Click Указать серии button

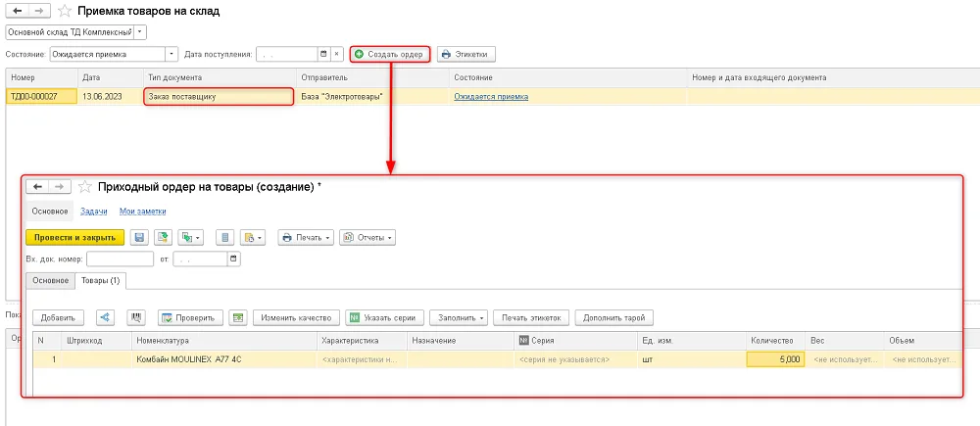point(384,318)
